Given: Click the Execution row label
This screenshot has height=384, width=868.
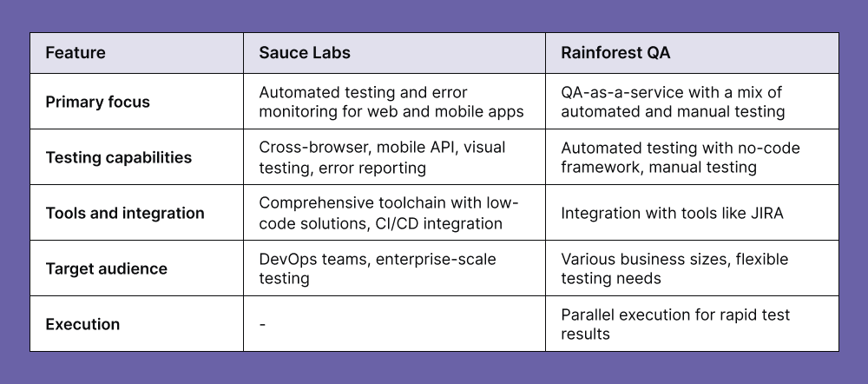Looking at the screenshot, I should pos(82,324).
